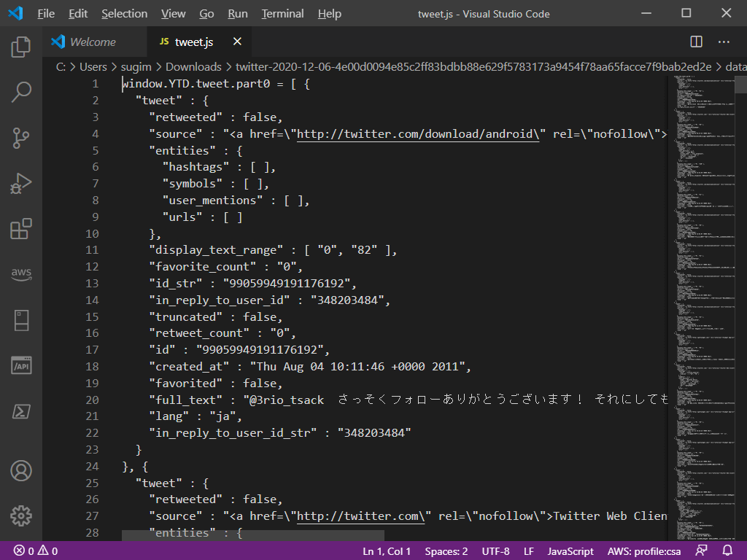Close the tweet.js tab
The height and width of the screenshot is (560, 747).
tap(237, 42)
